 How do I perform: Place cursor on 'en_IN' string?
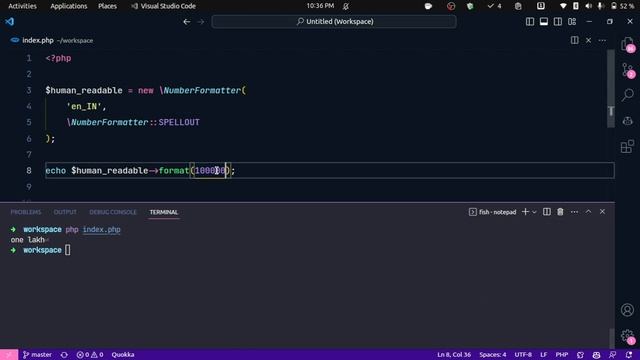pyautogui.click(x=84, y=107)
